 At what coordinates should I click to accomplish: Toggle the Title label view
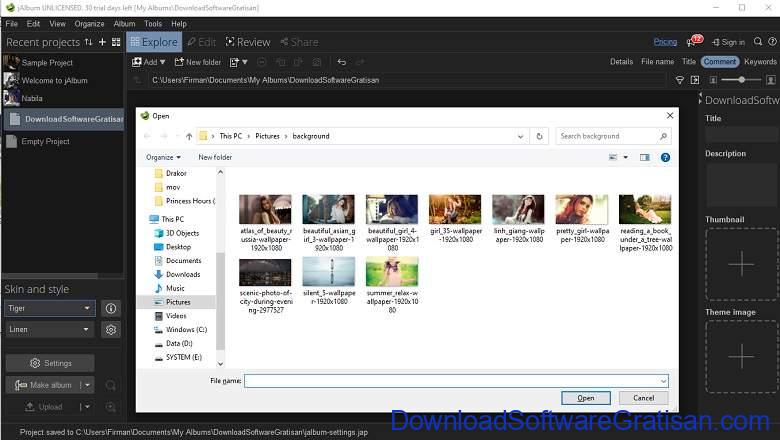pyautogui.click(x=688, y=62)
